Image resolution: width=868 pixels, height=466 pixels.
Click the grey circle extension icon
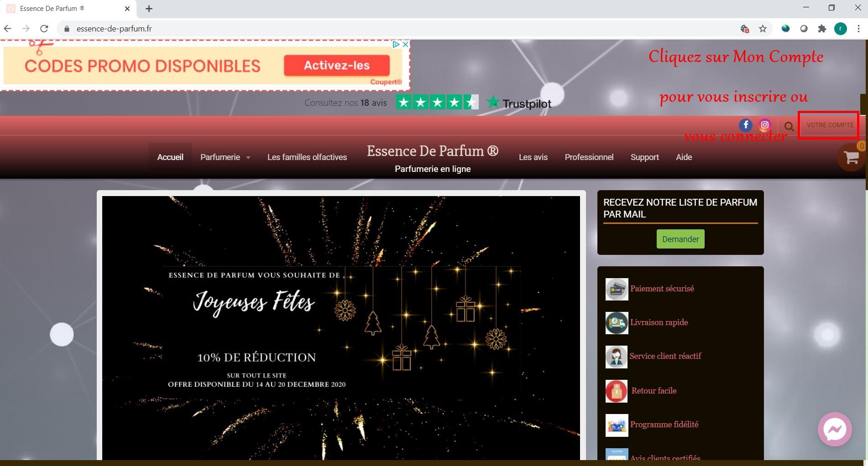point(804,29)
